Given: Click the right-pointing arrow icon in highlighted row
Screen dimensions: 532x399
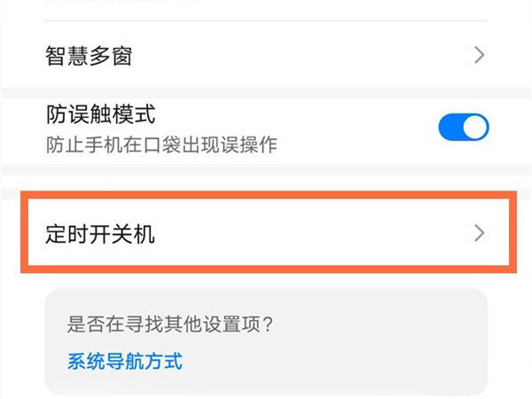Looking at the screenshot, I should [479, 234].
